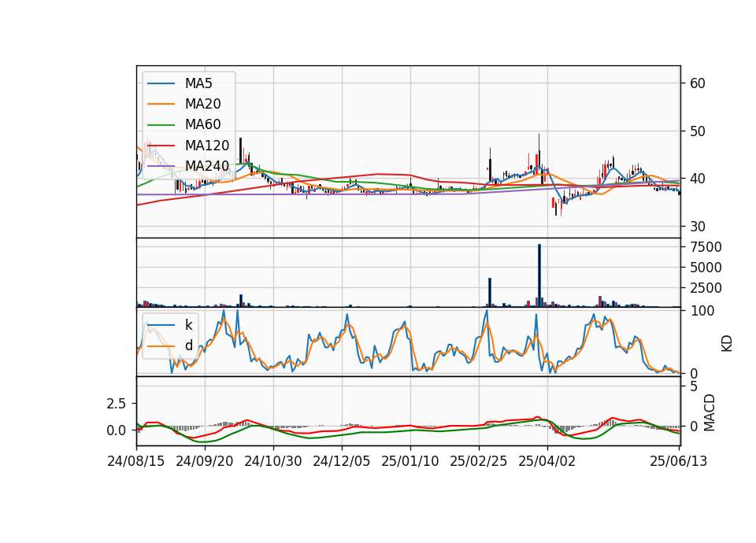Screen dimensions: 756x543
Task: Click the price axis value 60
Action: click(x=697, y=84)
